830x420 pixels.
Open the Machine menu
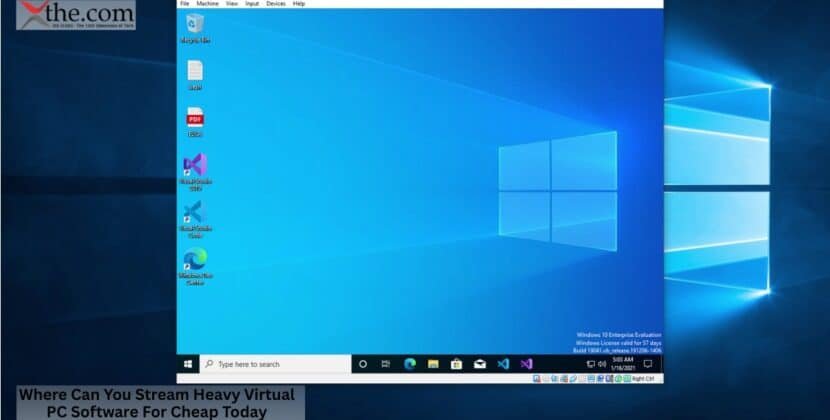click(208, 4)
